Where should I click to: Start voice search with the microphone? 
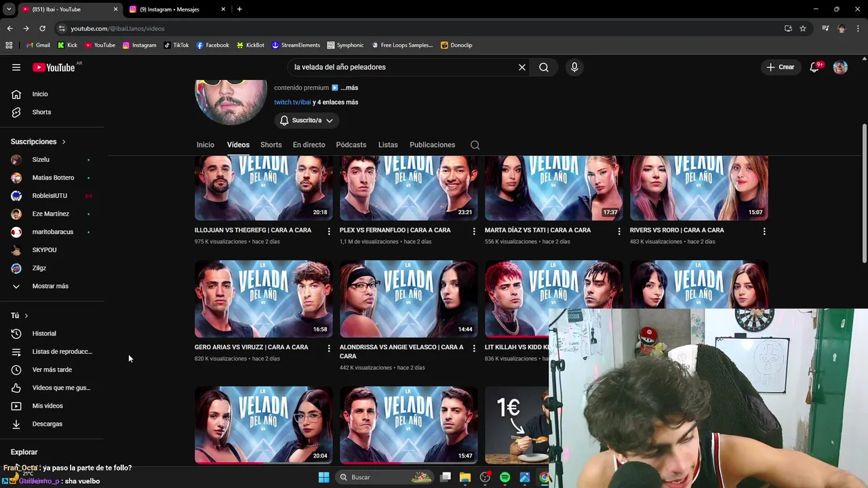574,67
